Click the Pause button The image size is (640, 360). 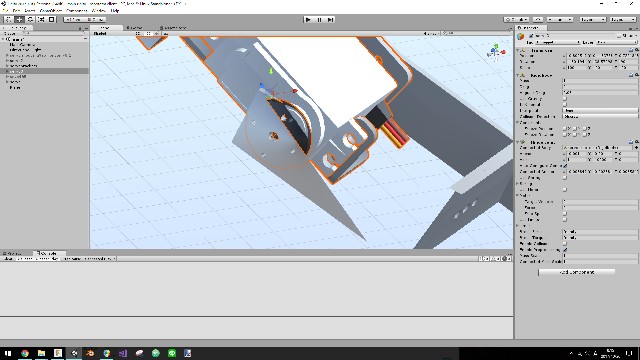pyautogui.click(x=319, y=19)
